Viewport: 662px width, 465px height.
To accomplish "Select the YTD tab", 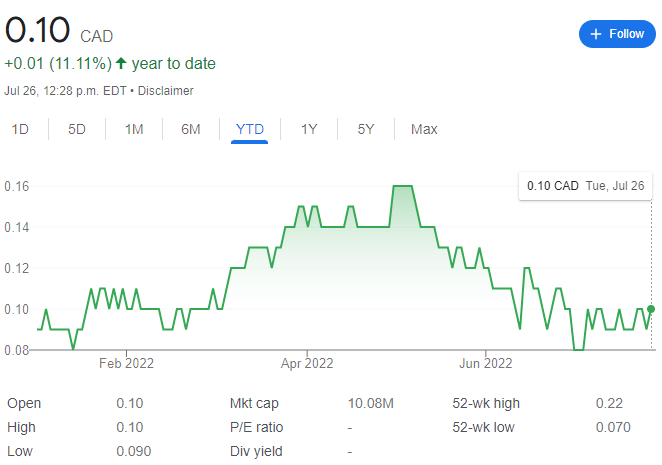I will pos(250,129).
